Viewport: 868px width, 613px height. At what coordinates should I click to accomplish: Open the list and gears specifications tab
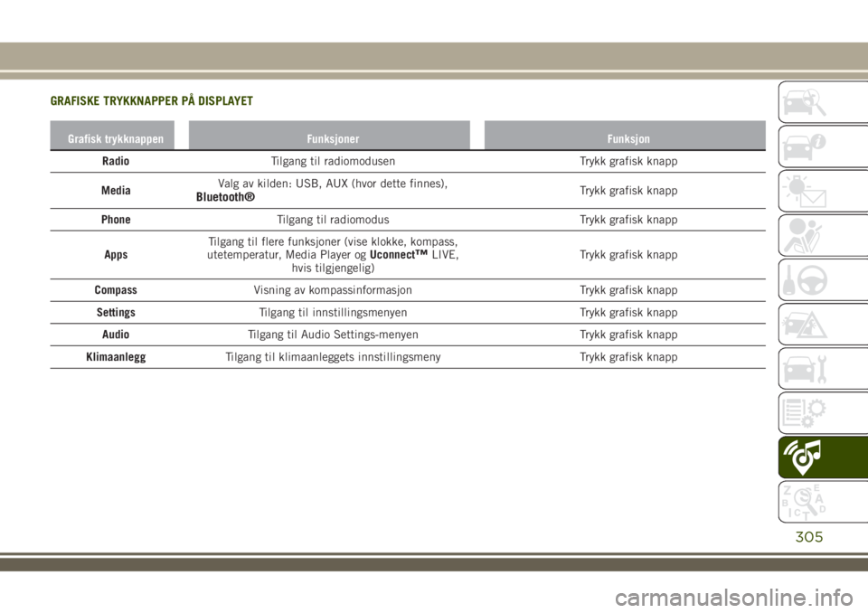[823, 412]
